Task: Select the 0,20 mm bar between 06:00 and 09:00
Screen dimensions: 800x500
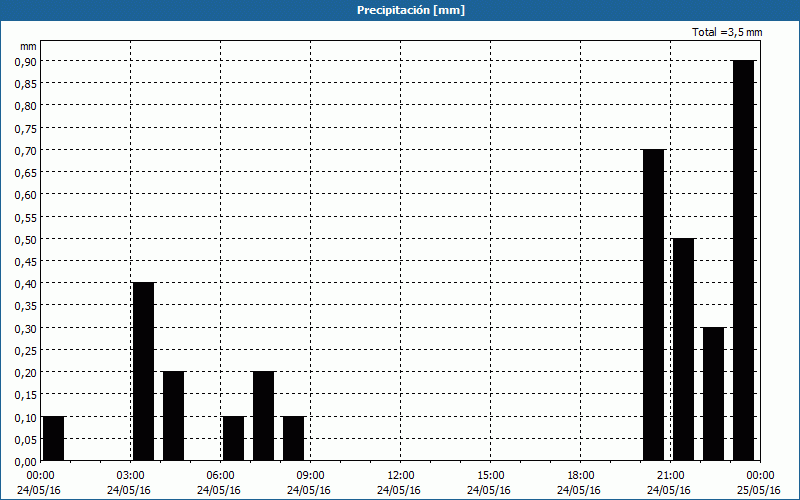Action: [263, 416]
